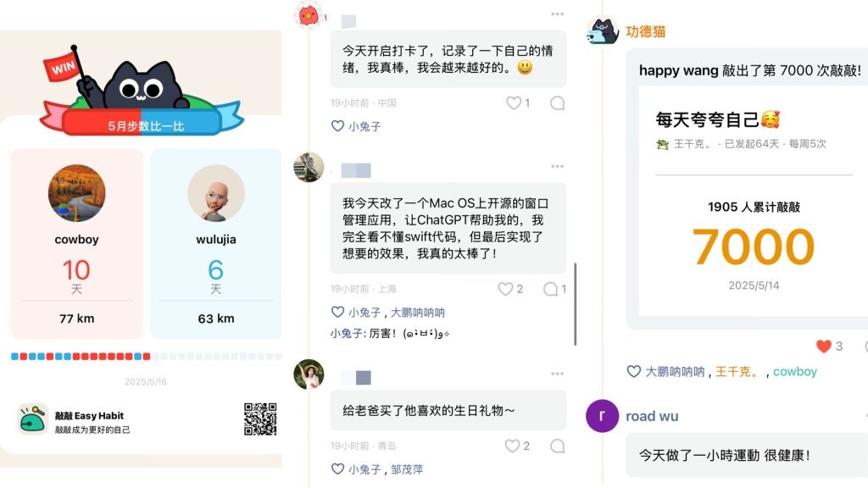
Task: Open 王千克。 from the liker names
Action: point(737,372)
